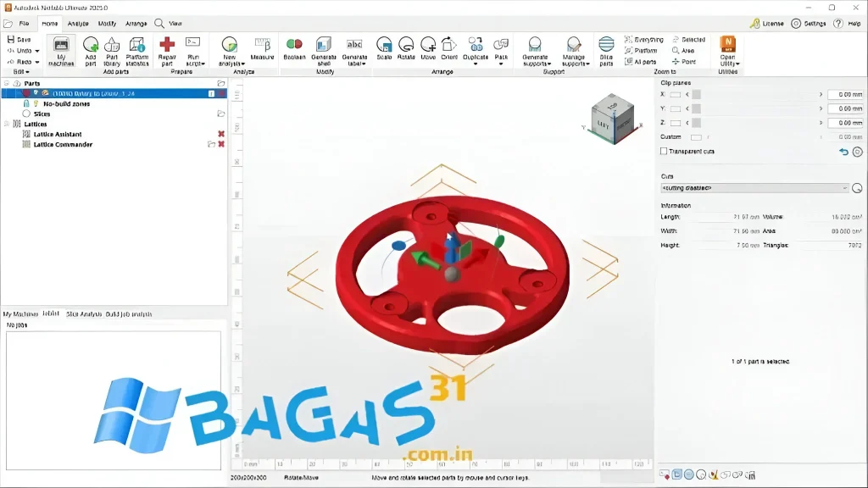Click the Measure tool
The width and height of the screenshot is (868, 488).
262,48
